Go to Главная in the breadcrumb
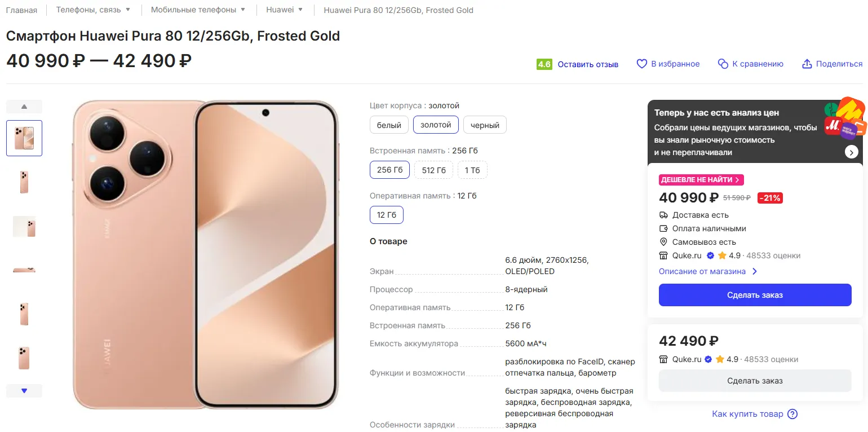868x432 pixels. [x=21, y=10]
